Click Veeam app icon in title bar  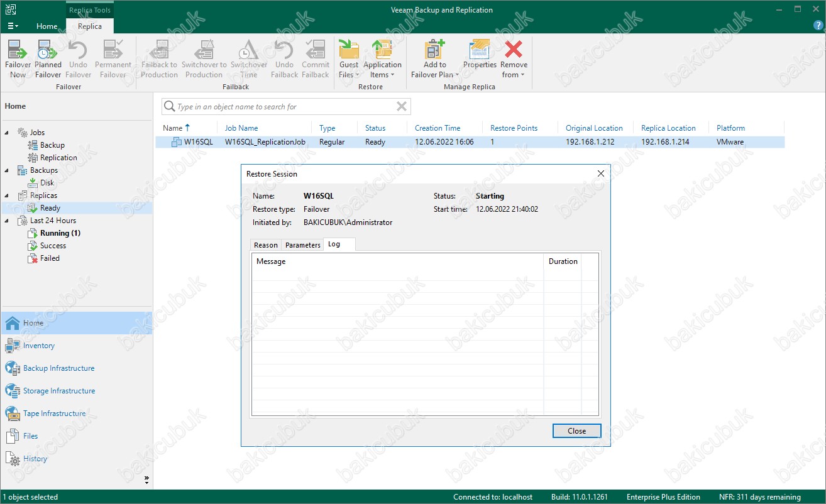pos(11,9)
